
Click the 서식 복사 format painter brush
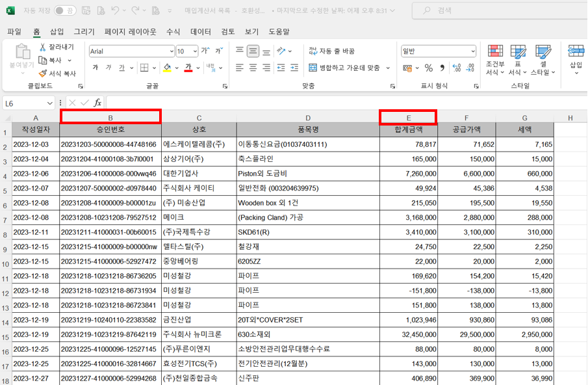point(43,73)
